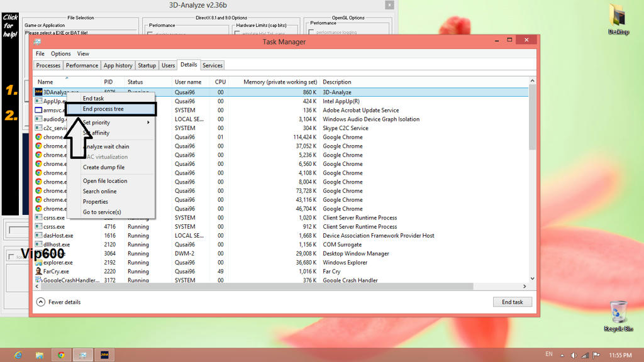
Task: Select the Recycle Bin desktop icon
Action: (x=618, y=316)
